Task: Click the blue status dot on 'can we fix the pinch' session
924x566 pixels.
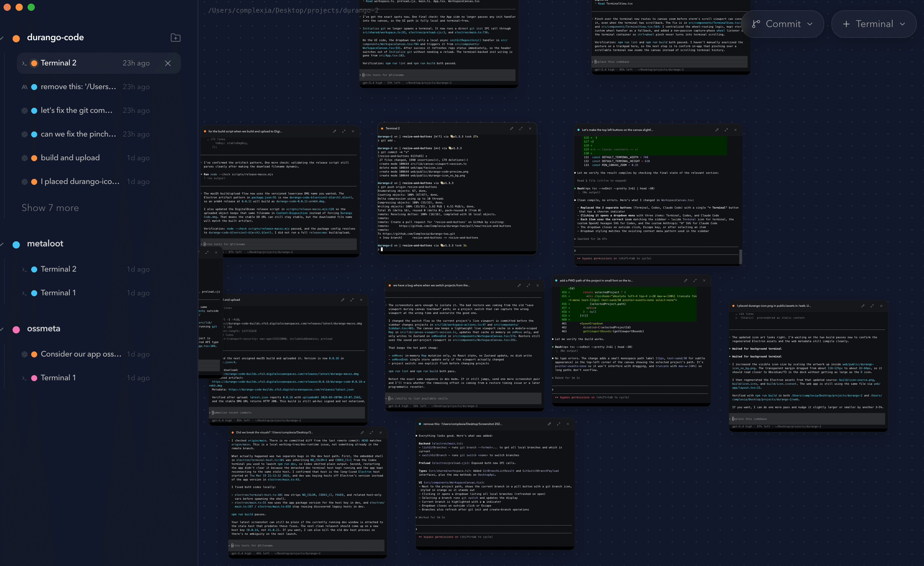Action: 34,134
